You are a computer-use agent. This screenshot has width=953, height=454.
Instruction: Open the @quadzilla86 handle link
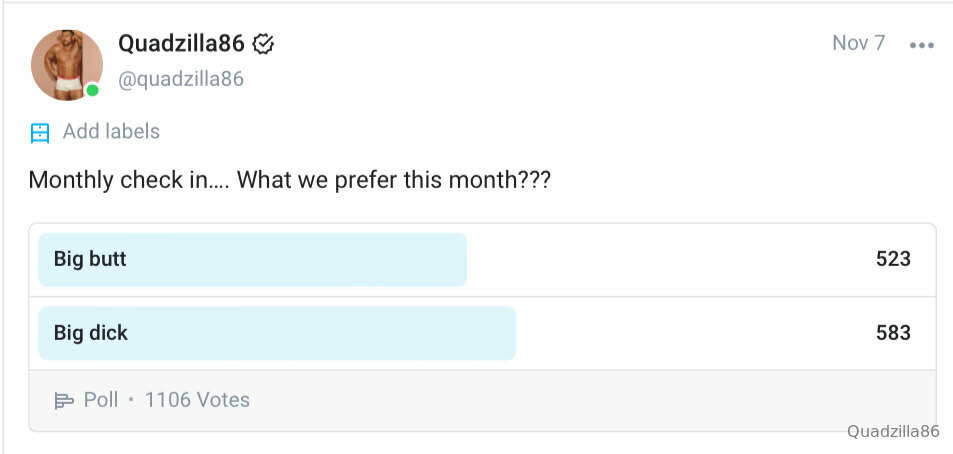coord(181,79)
